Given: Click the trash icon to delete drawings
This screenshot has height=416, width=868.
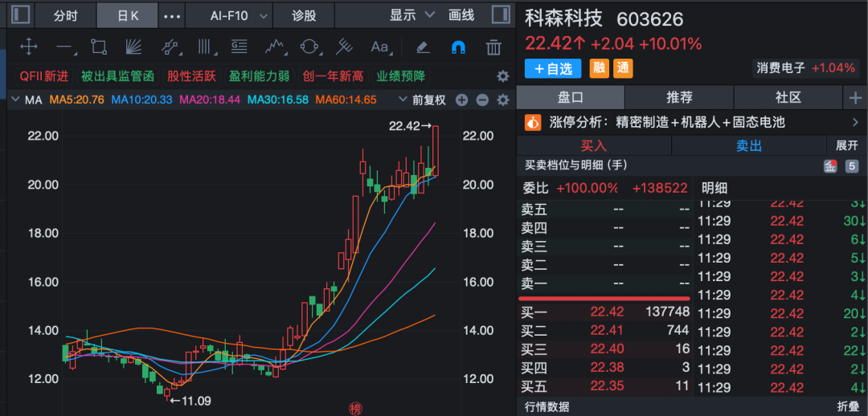Looking at the screenshot, I should coord(494,47).
